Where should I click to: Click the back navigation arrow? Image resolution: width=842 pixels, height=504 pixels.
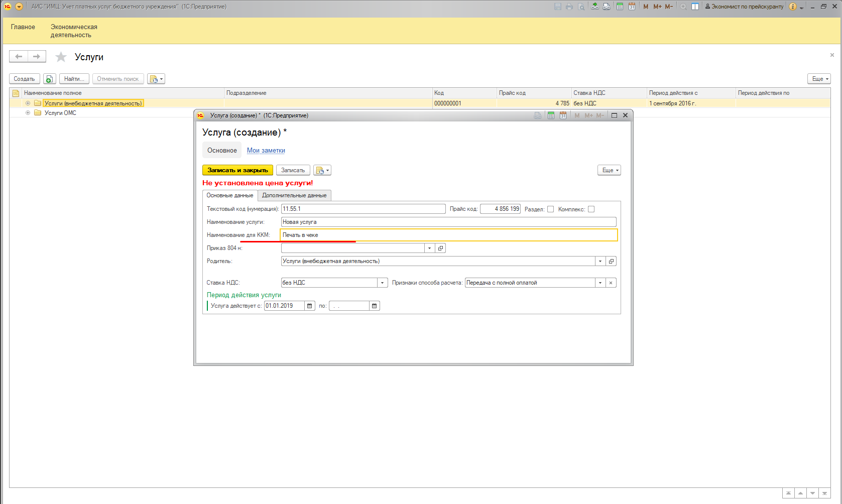point(19,57)
